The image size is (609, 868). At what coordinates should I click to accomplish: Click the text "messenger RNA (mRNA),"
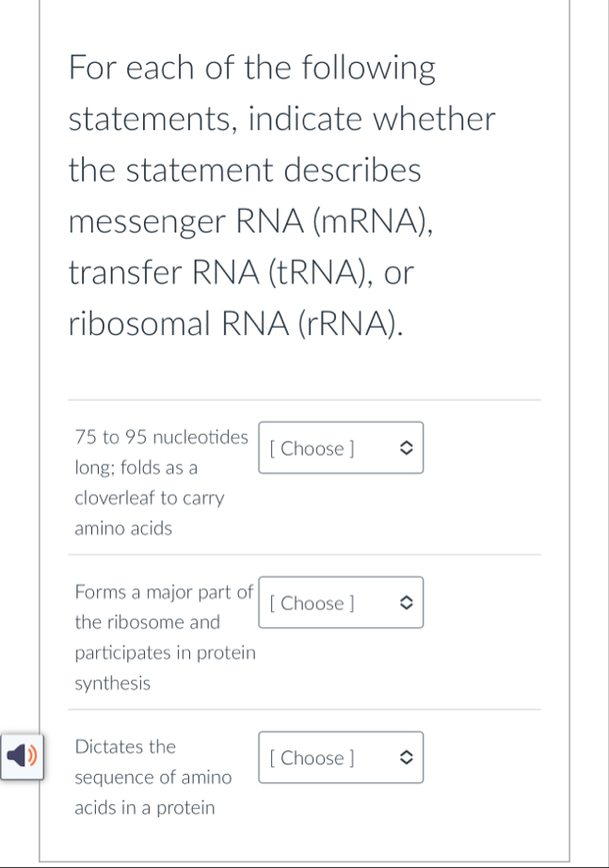tap(251, 221)
